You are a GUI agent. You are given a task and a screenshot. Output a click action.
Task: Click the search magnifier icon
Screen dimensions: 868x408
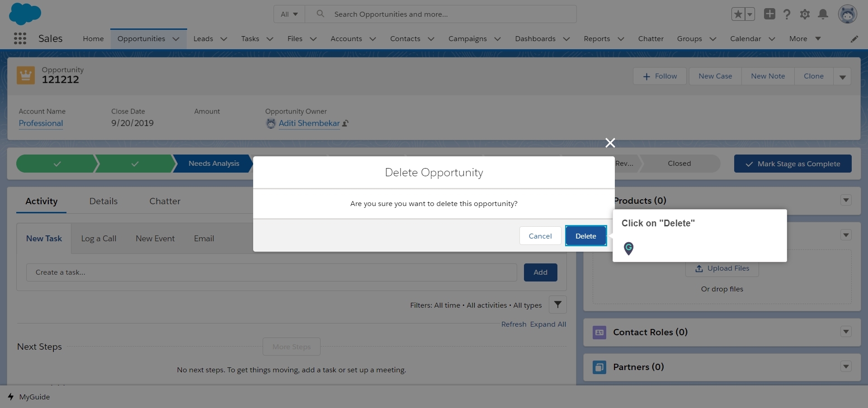click(x=321, y=14)
